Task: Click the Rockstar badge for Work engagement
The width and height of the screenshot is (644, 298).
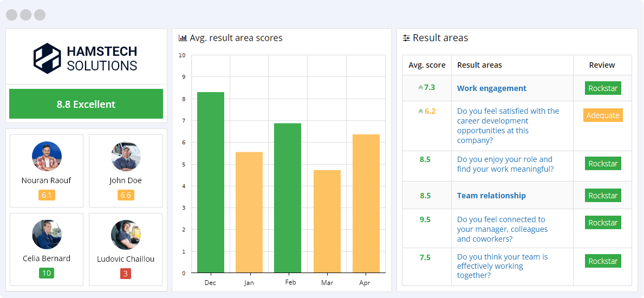Action: (603, 88)
